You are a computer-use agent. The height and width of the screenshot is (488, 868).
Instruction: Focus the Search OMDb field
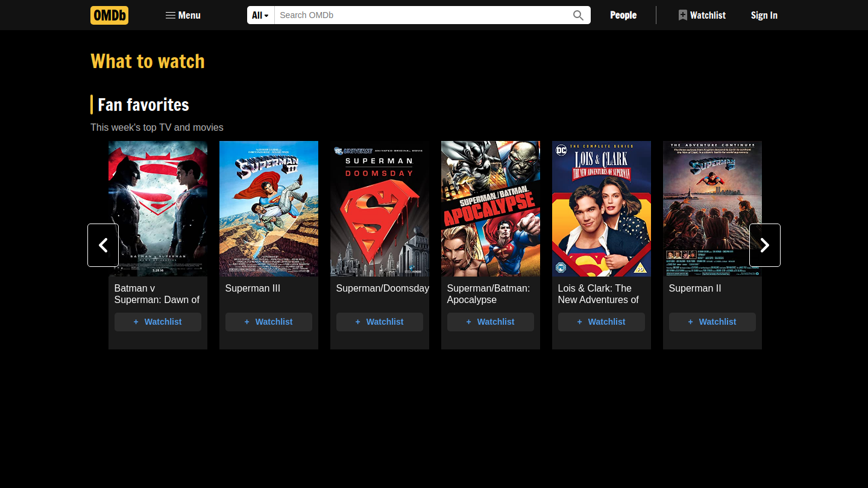click(x=421, y=15)
